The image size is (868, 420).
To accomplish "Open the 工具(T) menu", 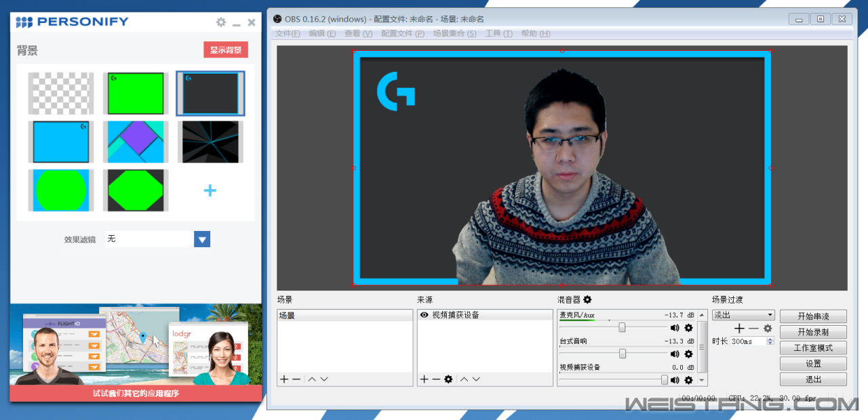I will pos(498,33).
